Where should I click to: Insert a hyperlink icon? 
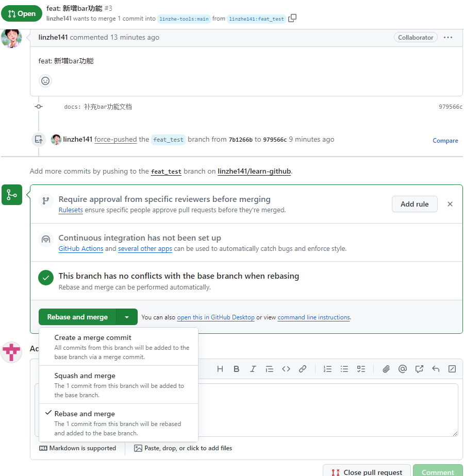(302, 369)
